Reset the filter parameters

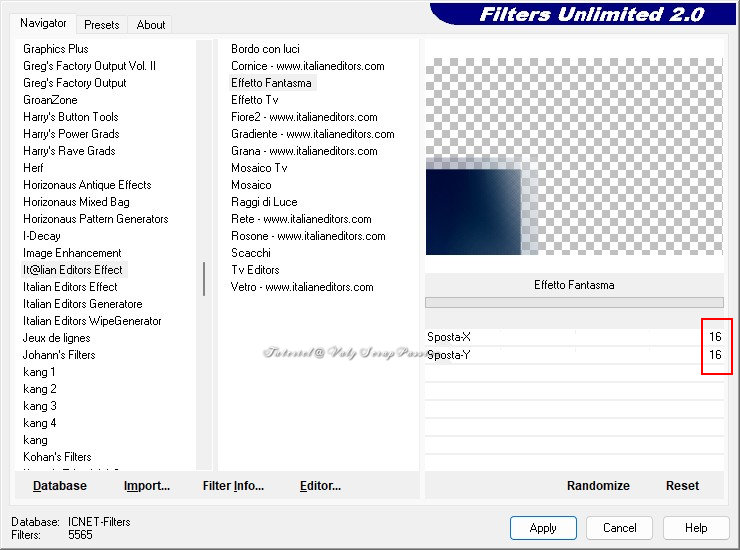point(682,486)
